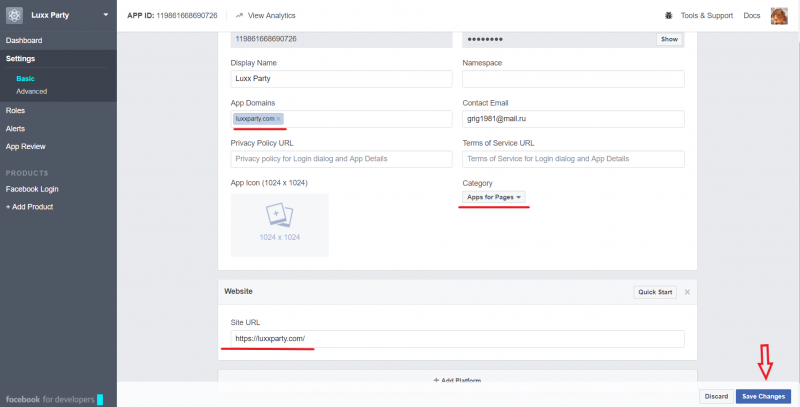Remove luxxparty.com domain tag
The height and width of the screenshot is (407, 800).
click(279, 119)
